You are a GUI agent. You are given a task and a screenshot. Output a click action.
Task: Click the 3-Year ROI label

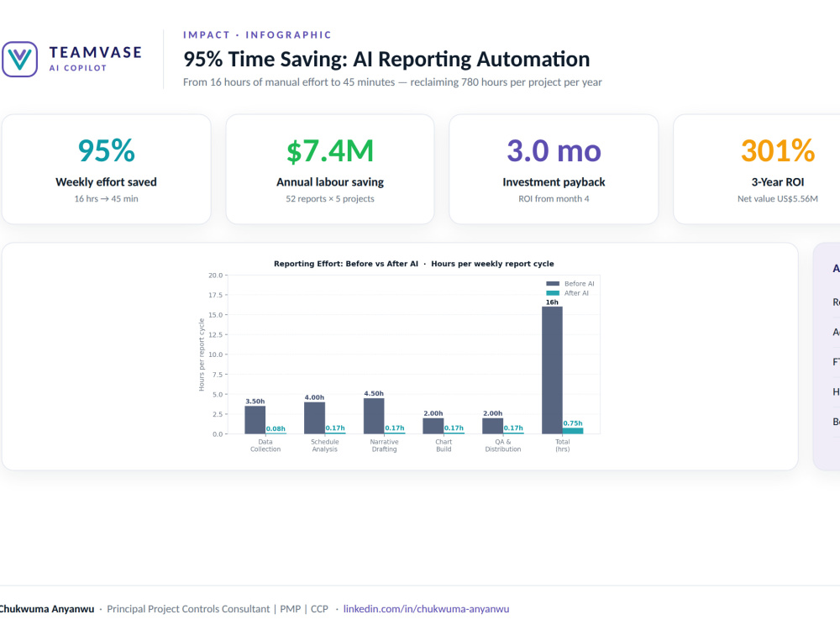pos(778,182)
